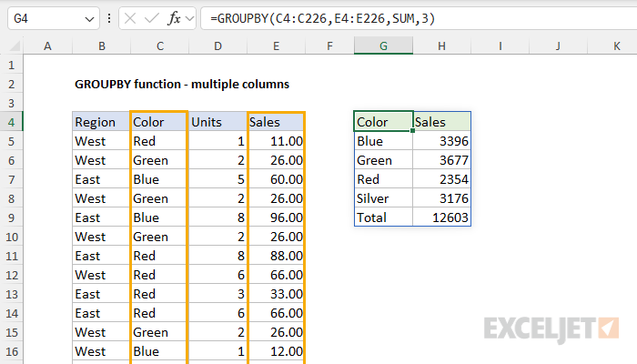This screenshot has width=637, height=364.
Task: Click the 'Color' header in column C
Action: [159, 122]
